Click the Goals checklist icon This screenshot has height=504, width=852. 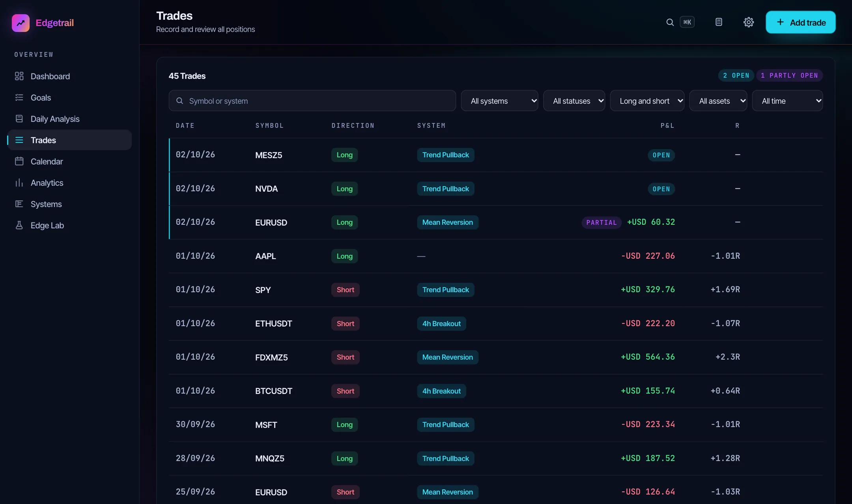(x=19, y=97)
